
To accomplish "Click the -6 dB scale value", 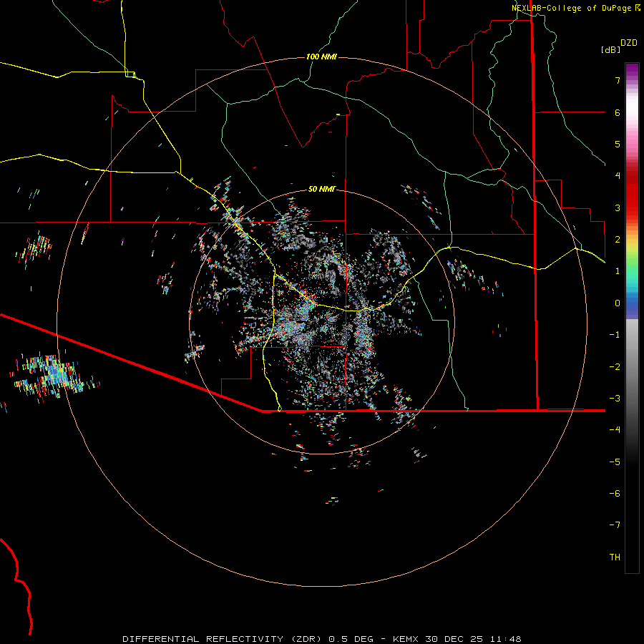I will pyautogui.click(x=615, y=494).
